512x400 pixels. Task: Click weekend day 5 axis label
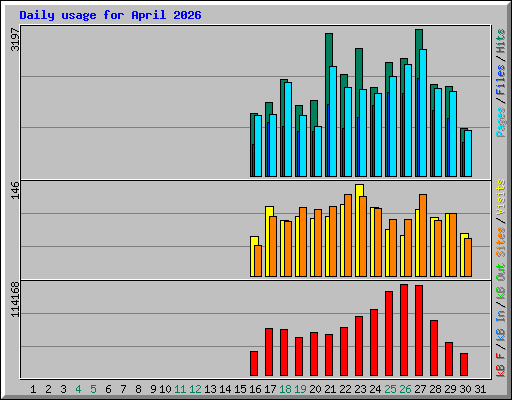(93, 389)
